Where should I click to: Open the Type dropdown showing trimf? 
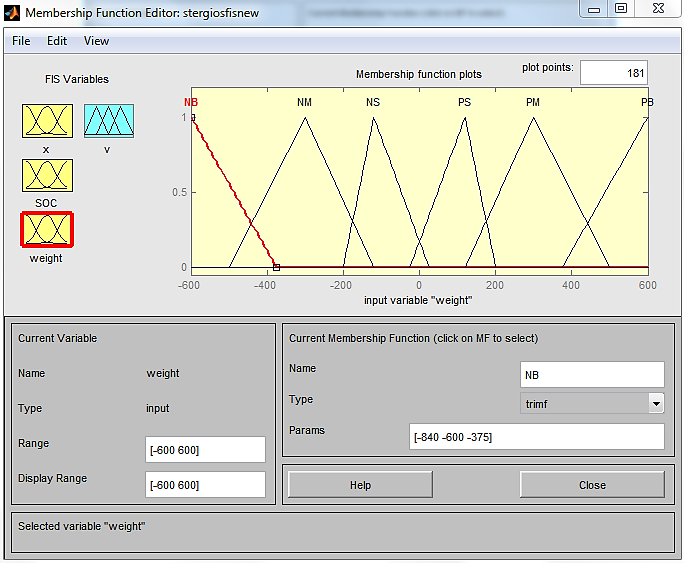[x=592, y=404]
